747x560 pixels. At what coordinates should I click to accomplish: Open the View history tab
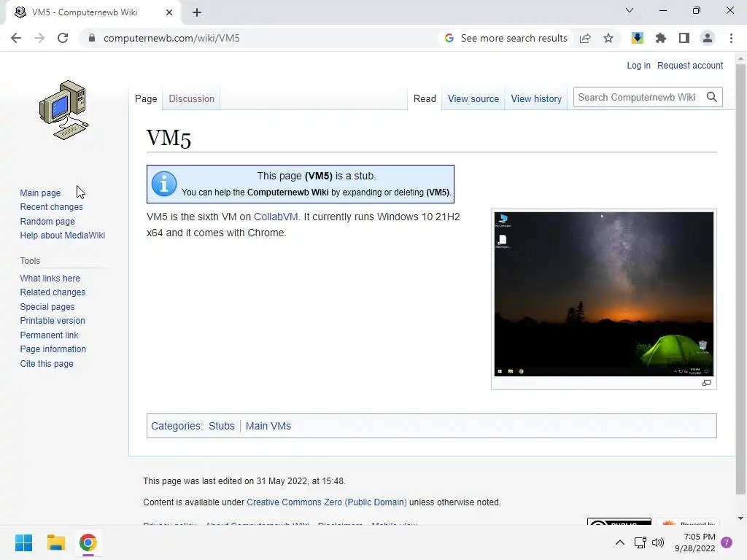pyautogui.click(x=536, y=98)
